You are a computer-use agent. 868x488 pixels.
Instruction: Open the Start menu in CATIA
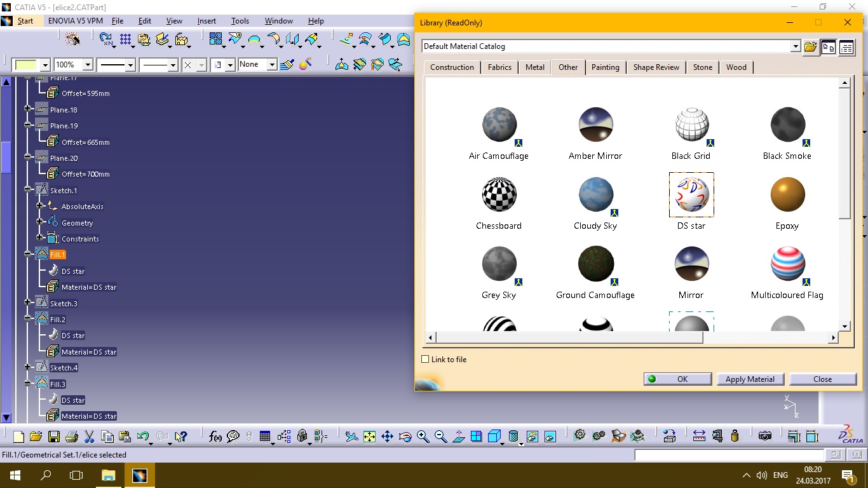25,21
